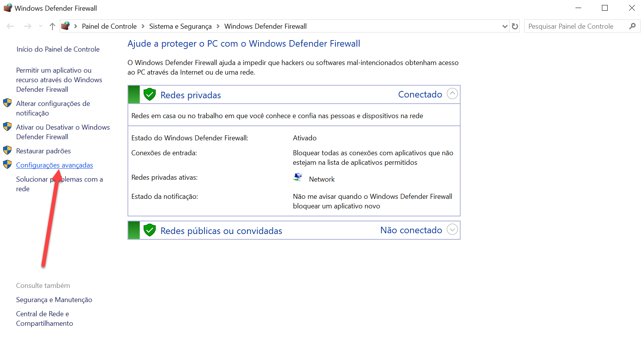Collapse the Redes privadas section
Viewport: 644px width, 338px height.
[452, 94]
